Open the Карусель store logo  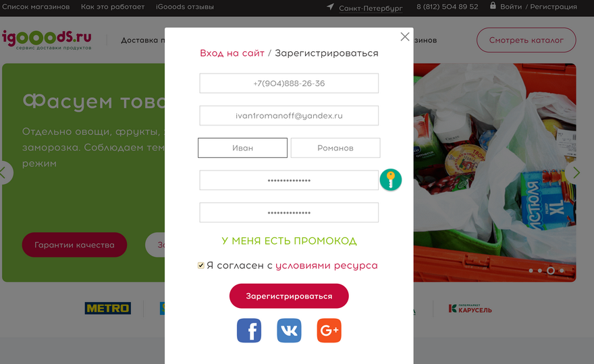pos(470,309)
